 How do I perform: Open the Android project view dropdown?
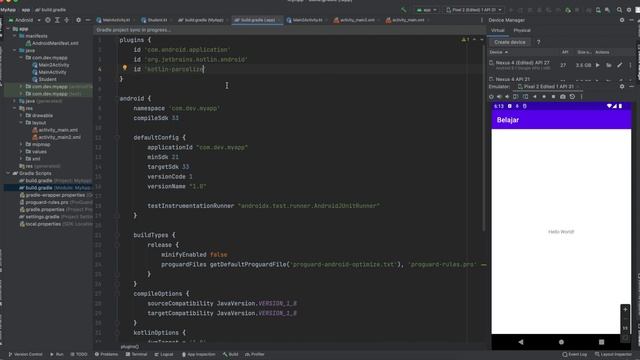point(24,20)
